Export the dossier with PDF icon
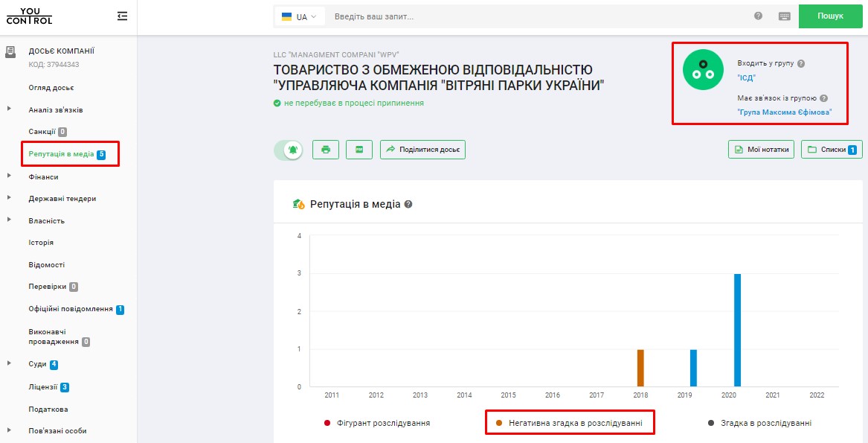The width and height of the screenshot is (868, 443). pos(359,150)
